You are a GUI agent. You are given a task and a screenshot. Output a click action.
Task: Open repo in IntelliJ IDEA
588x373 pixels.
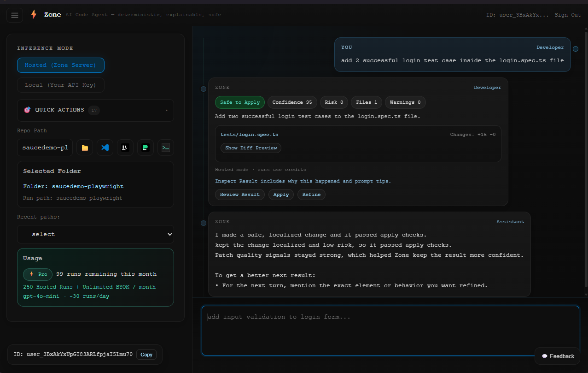(x=125, y=148)
